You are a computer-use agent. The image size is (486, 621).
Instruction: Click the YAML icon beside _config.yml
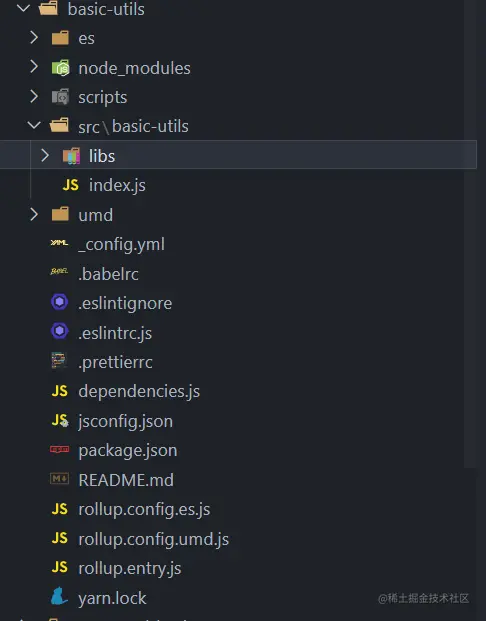[x=59, y=243]
